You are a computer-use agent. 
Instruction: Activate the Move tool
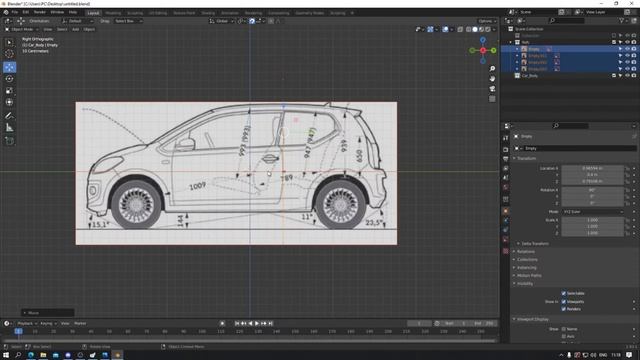(x=9, y=67)
